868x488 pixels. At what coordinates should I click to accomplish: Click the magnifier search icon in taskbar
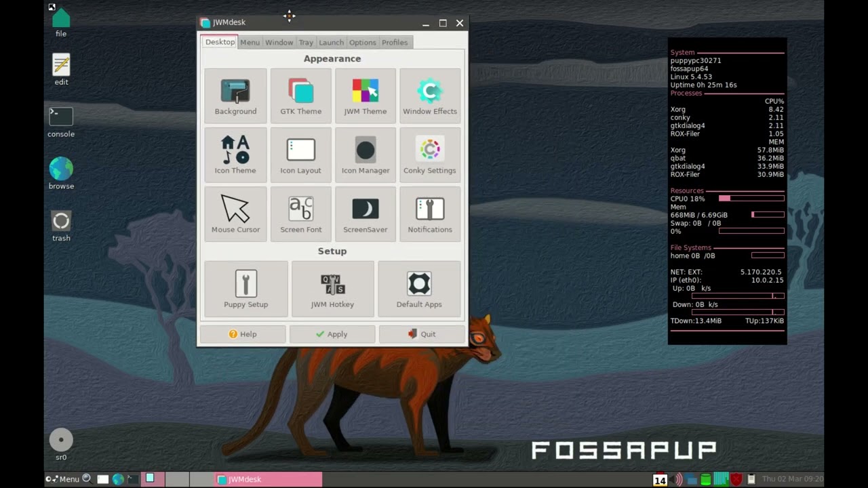click(x=87, y=479)
